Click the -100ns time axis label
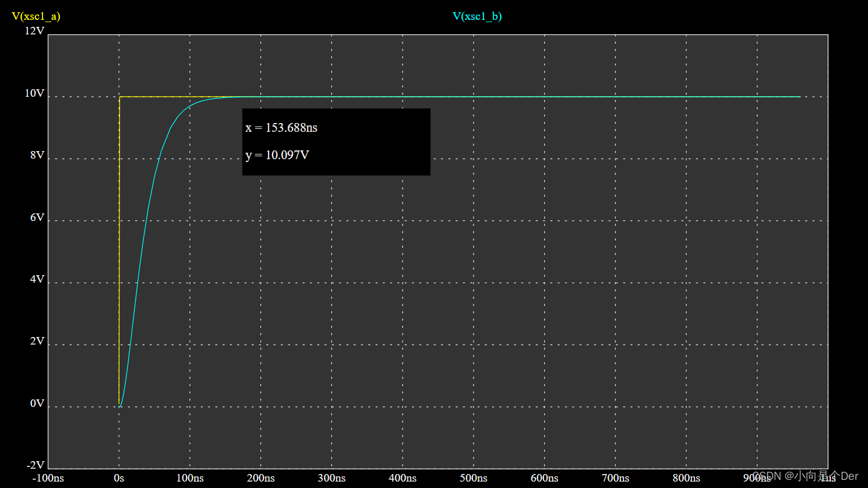The width and height of the screenshot is (868, 488). (x=48, y=478)
